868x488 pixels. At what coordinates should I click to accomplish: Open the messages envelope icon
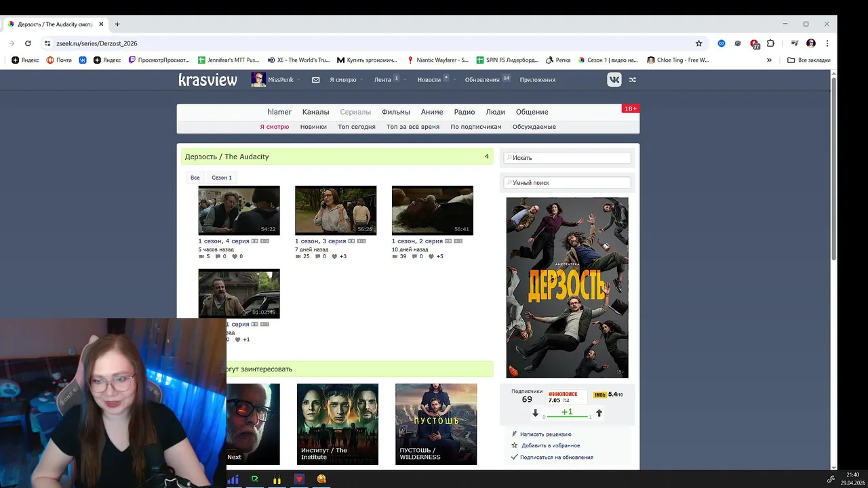point(315,79)
